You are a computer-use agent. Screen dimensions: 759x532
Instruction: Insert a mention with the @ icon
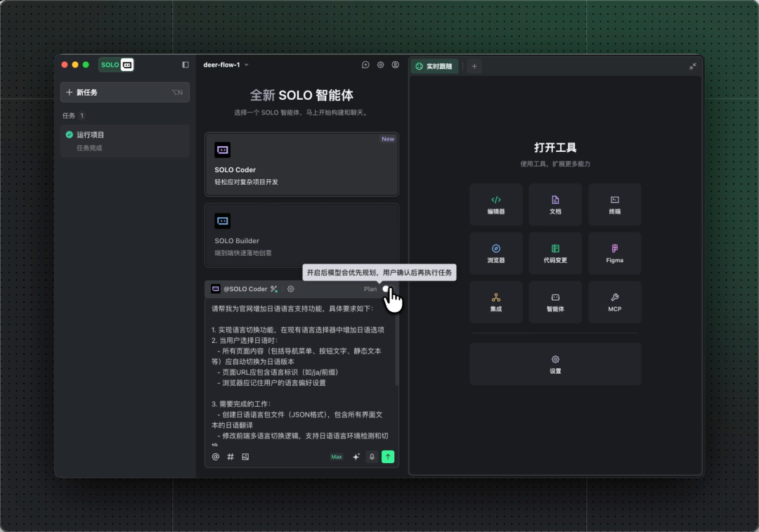216,457
